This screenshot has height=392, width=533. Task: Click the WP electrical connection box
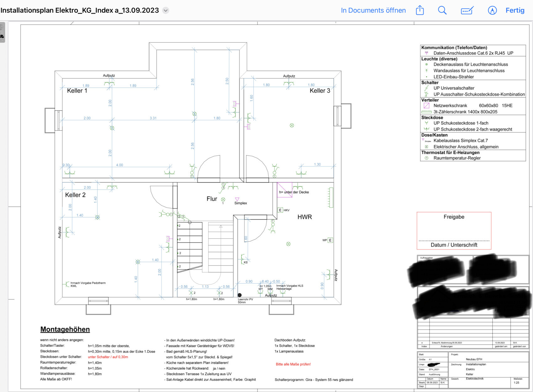[x=330, y=240]
